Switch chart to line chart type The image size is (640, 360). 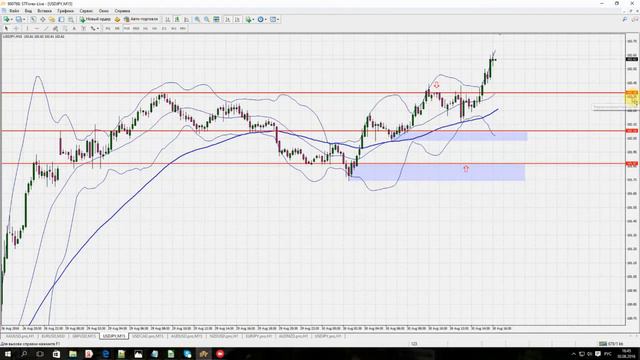point(186,19)
